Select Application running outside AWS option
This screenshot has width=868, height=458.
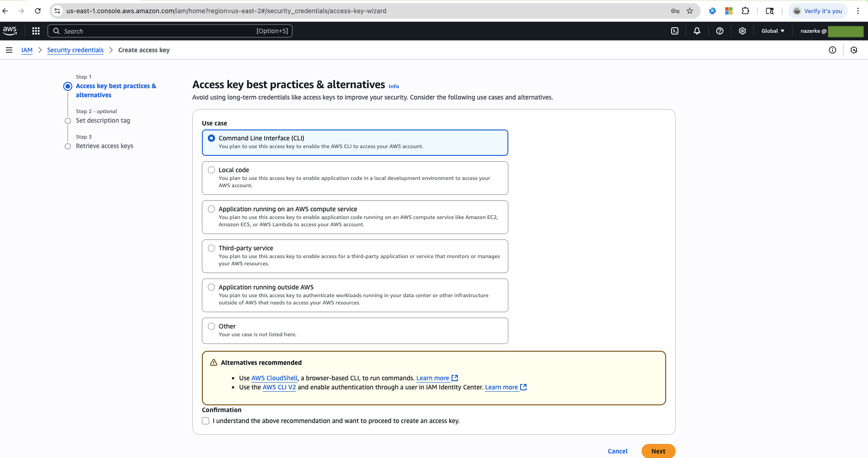pyautogui.click(x=355, y=295)
